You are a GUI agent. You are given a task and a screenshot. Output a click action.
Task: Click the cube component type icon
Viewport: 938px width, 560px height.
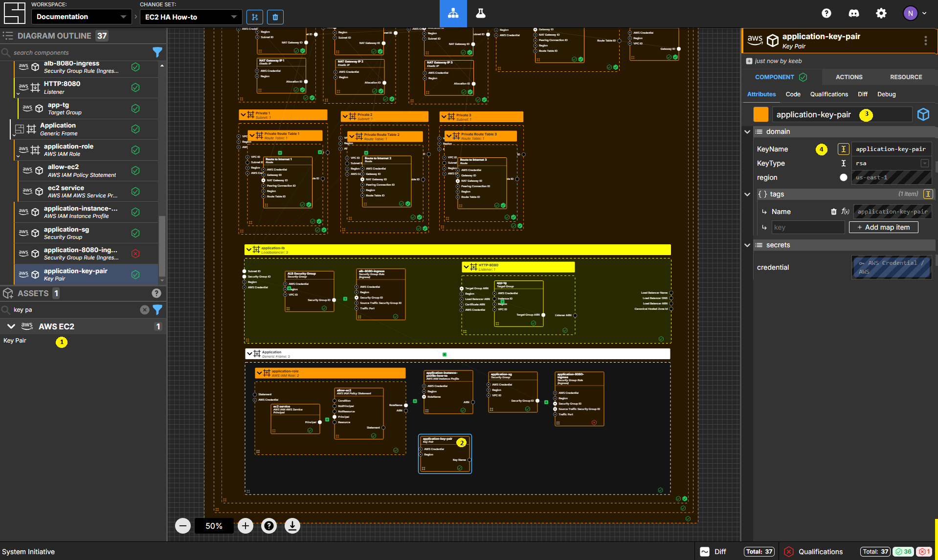(923, 114)
